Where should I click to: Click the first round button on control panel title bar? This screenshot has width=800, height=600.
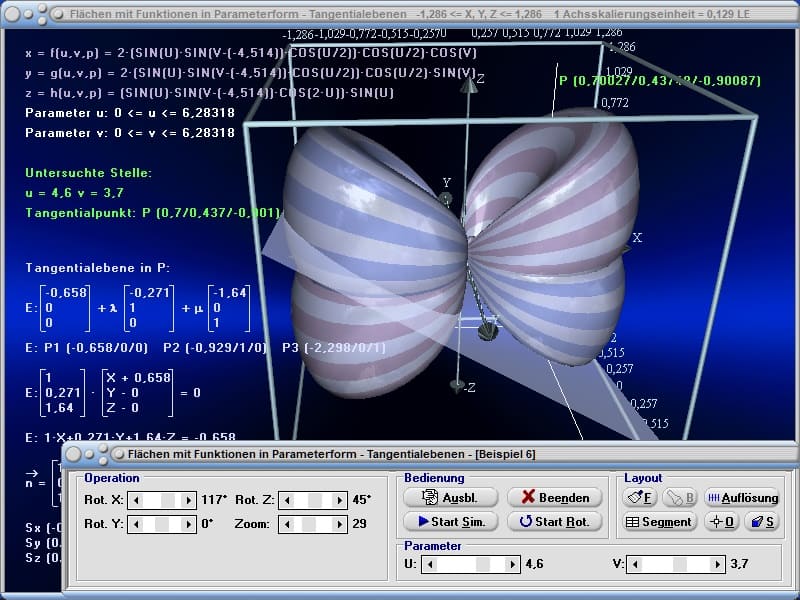(x=73, y=454)
